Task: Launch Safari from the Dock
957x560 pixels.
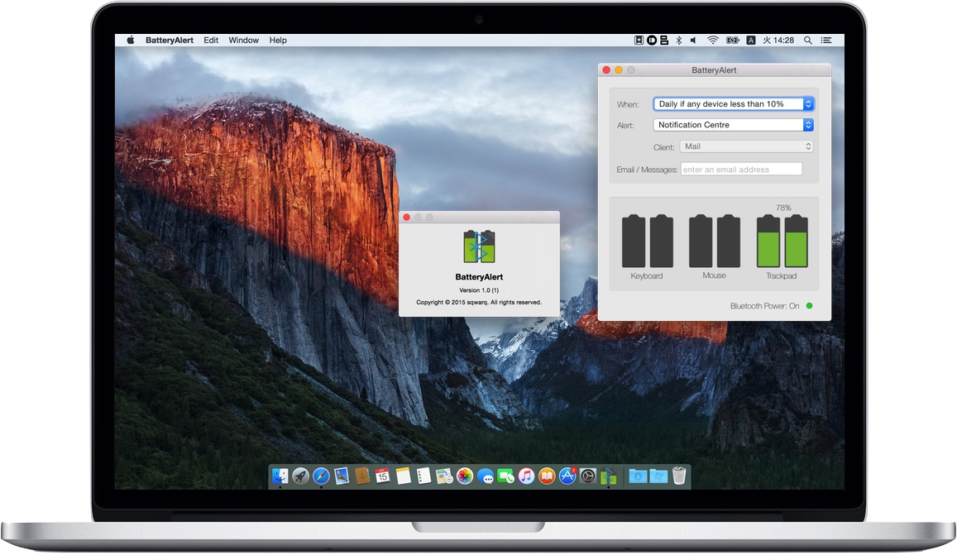Action: click(x=321, y=476)
